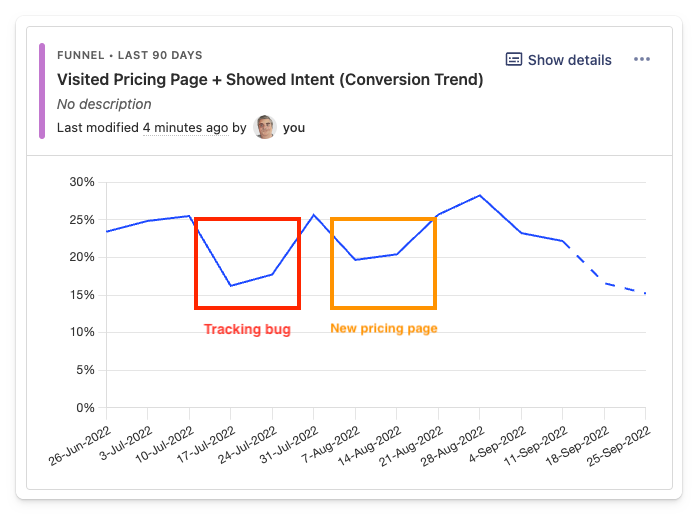Click the Show details button label
Image resolution: width=698 pixels, height=515 pixels.
[569, 60]
